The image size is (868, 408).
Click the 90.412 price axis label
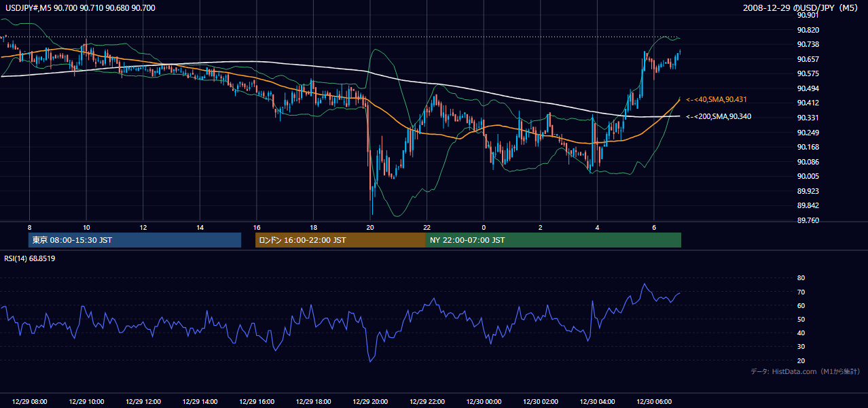tap(808, 103)
